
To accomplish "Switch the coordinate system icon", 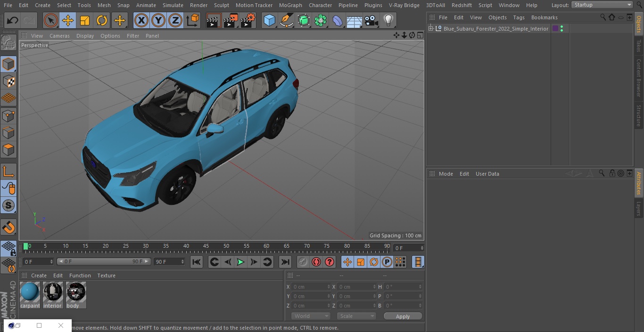I will pos(193,20).
